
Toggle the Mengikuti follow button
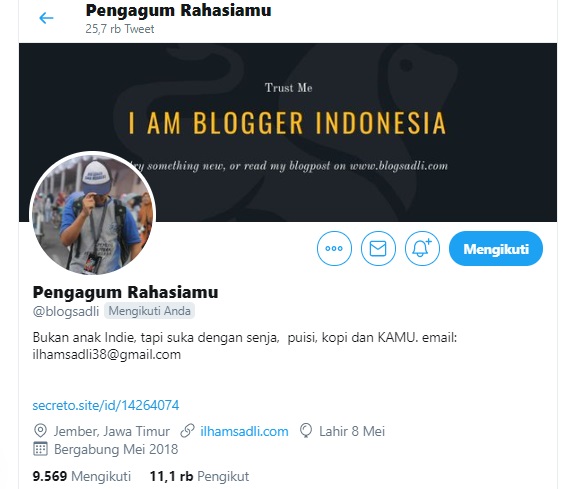(x=496, y=248)
